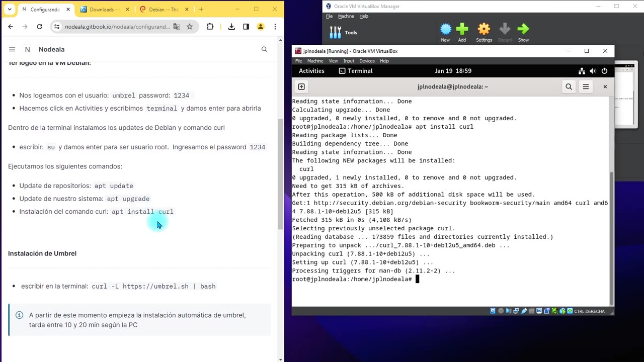Viewport: 644px width, 362px height.
Task: Click the Show arrow icon in VirtualBox Manager
Action: coord(523,29)
